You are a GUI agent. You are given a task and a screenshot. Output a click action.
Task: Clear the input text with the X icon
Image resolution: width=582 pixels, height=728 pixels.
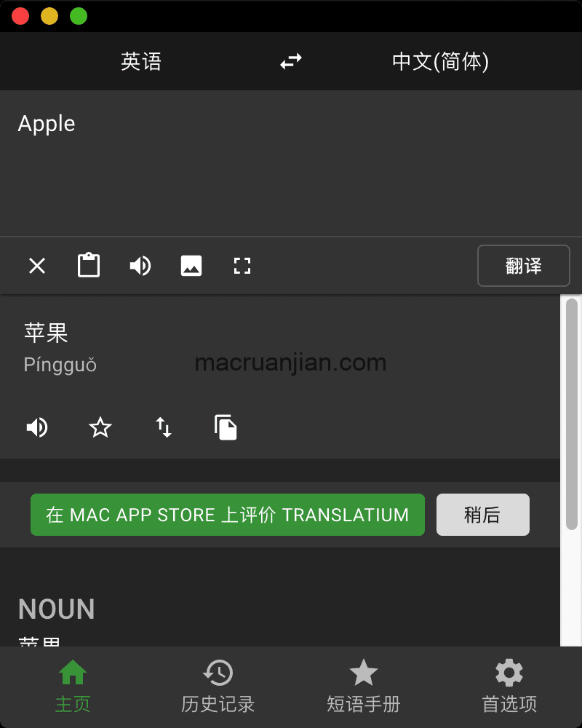coord(36,266)
